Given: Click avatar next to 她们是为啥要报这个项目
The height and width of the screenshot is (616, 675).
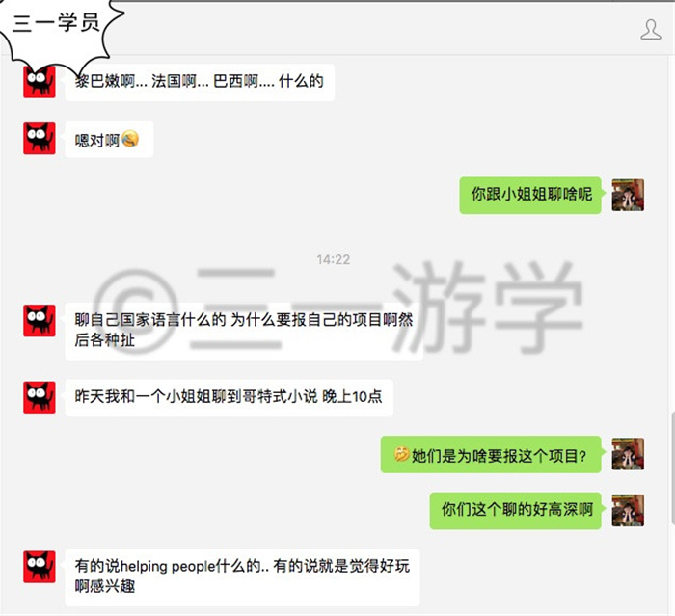Looking at the screenshot, I should click(628, 454).
